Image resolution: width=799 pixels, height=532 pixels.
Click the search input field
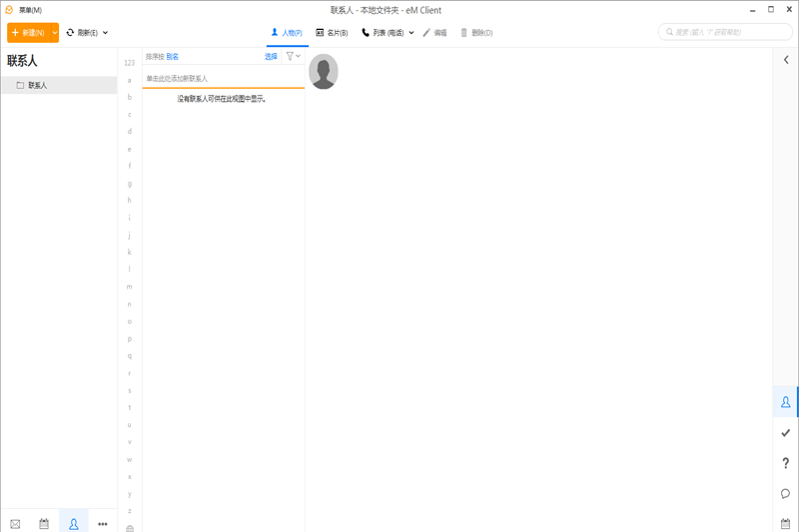tap(726, 32)
